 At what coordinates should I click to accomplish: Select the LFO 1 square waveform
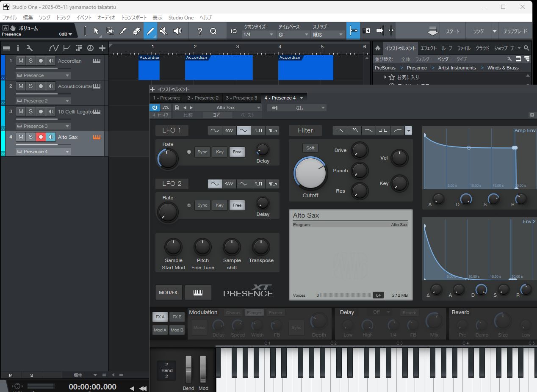click(x=258, y=130)
